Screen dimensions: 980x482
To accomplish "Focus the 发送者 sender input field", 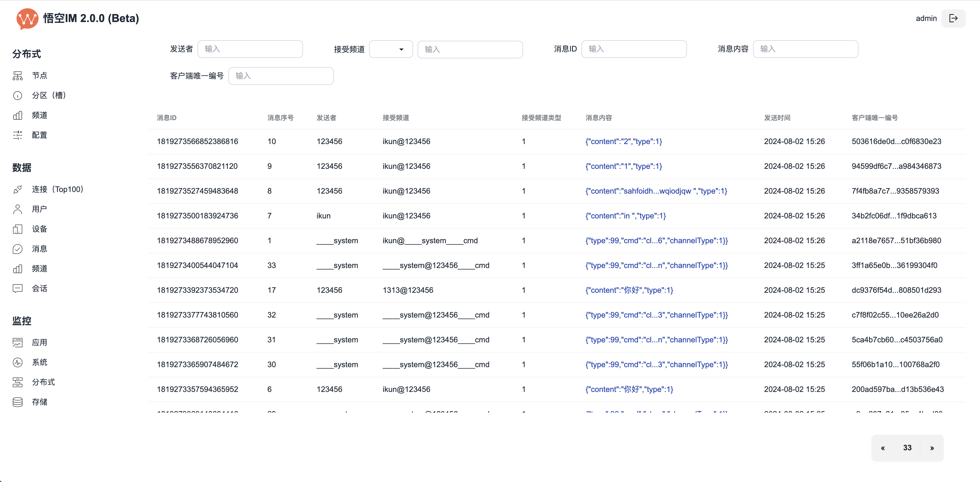I will click(x=250, y=49).
